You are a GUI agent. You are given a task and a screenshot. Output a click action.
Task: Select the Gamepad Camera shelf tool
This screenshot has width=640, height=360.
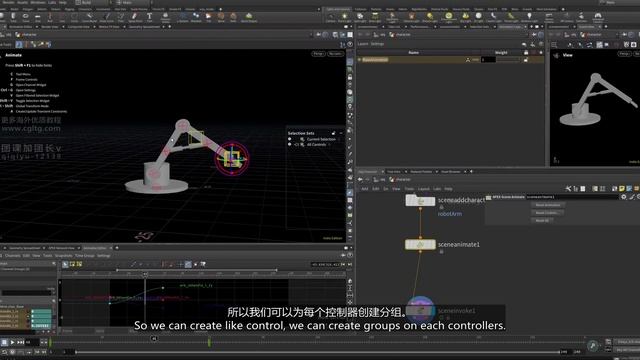(x=598, y=17)
